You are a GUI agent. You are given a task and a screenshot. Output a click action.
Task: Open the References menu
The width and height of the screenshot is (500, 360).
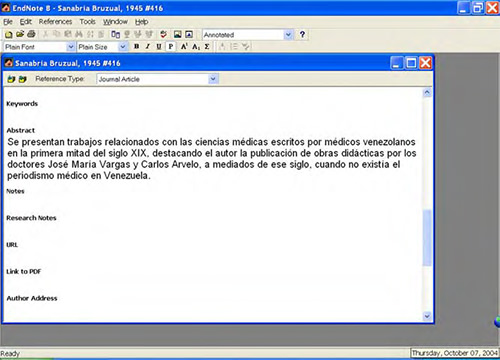pyautogui.click(x=55, y=22)
